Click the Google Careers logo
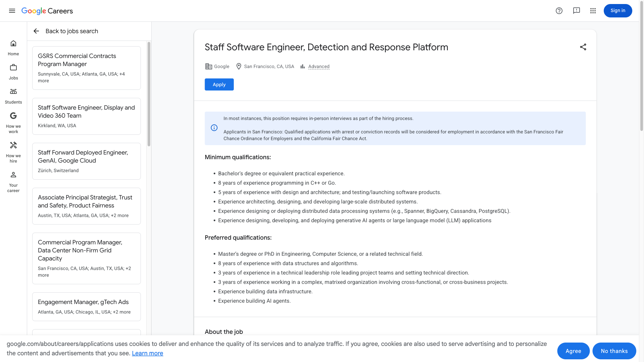The height and width of the screenshot is (362, 644). [x=47, y=11]
